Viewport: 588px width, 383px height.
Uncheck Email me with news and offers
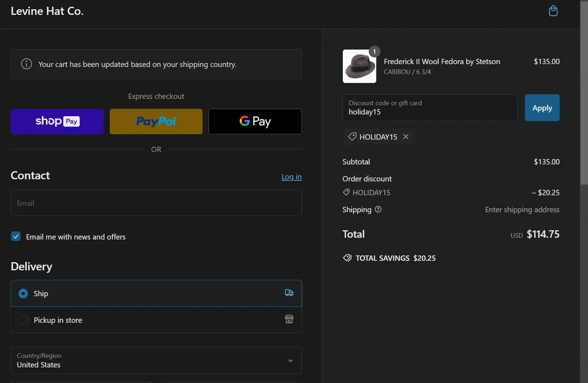[16, 236]
